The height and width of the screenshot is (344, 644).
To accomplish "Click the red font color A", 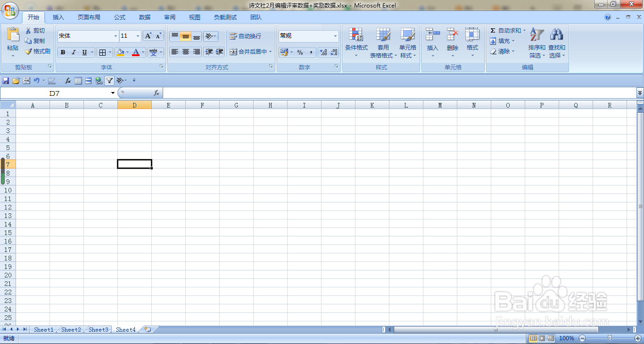I will [136, 52].
